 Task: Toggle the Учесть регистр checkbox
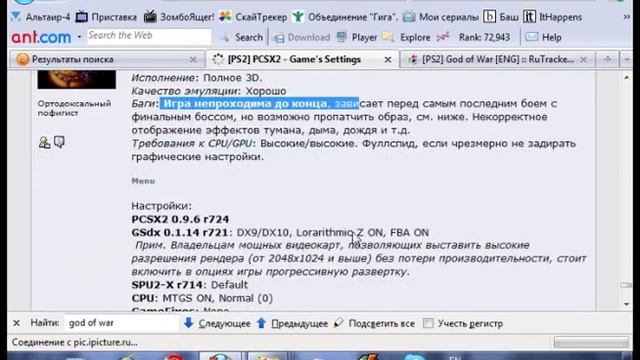[428, 323]
